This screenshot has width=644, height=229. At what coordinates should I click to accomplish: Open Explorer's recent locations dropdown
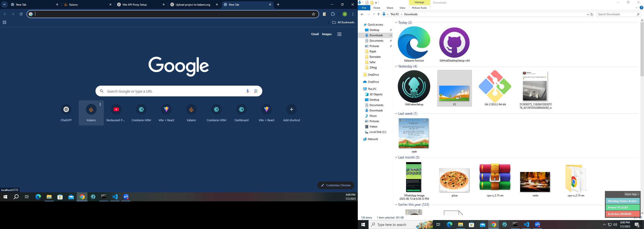[x=374, y=14]
